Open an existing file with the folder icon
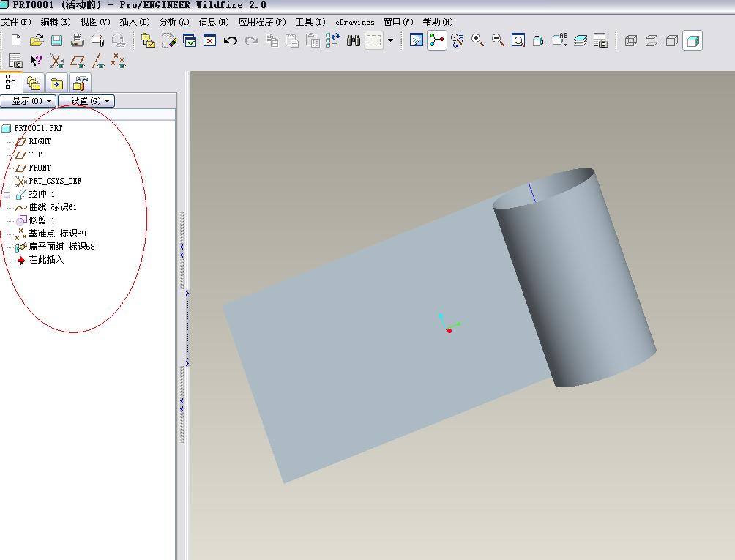Image resolution: width=735 pixels, height=560 pixels. [x=37, y=40]
